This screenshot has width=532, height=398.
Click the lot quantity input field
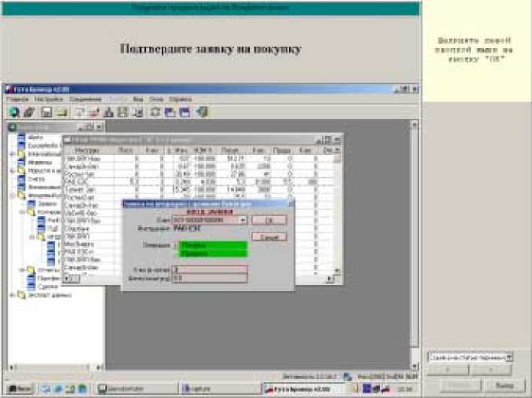point(208,268)
